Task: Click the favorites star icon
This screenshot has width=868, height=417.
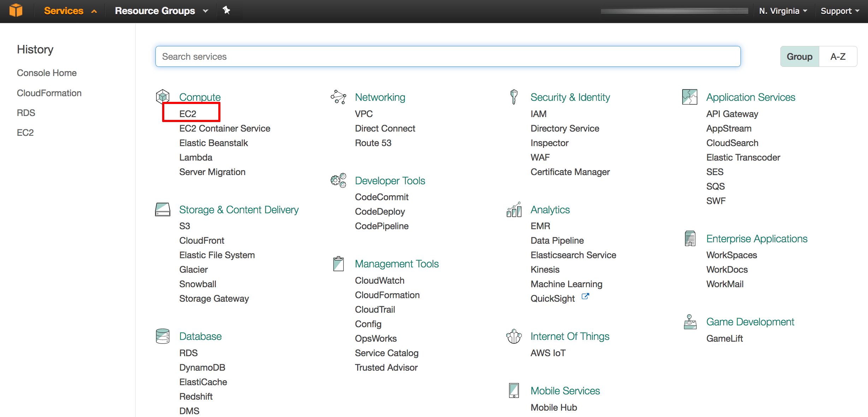Action: pos(227,11)
